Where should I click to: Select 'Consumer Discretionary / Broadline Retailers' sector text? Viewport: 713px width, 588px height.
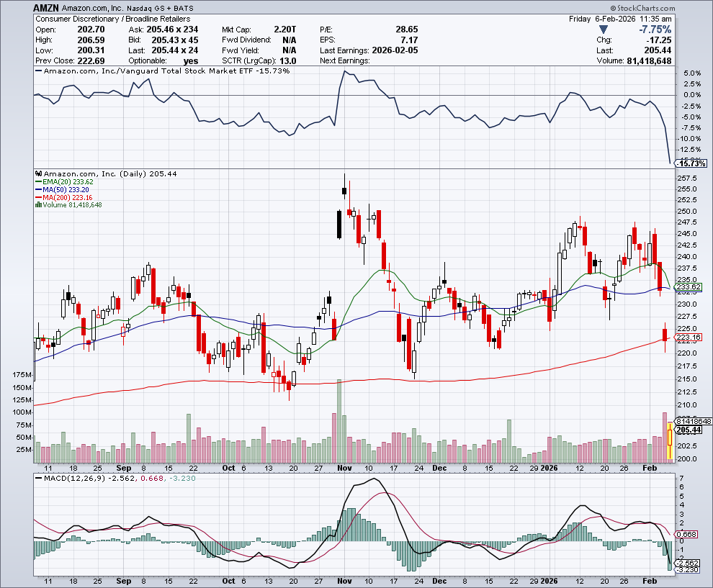click(113, 19)
